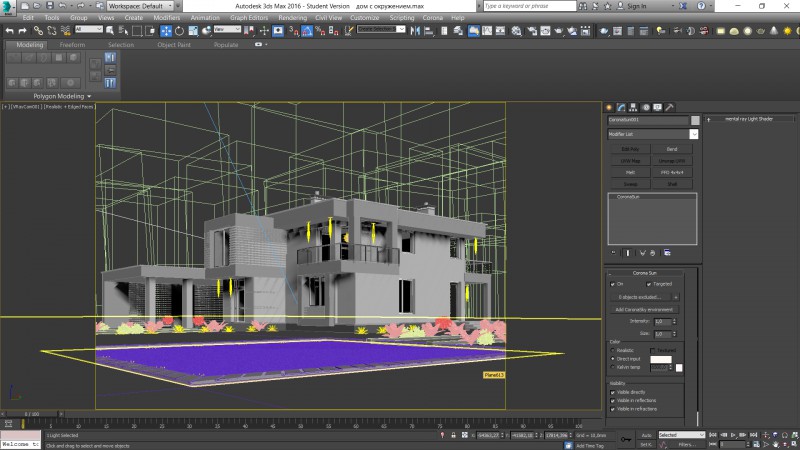Select the Move transform tool
This screenshot has width=800, height=450.
165,30
